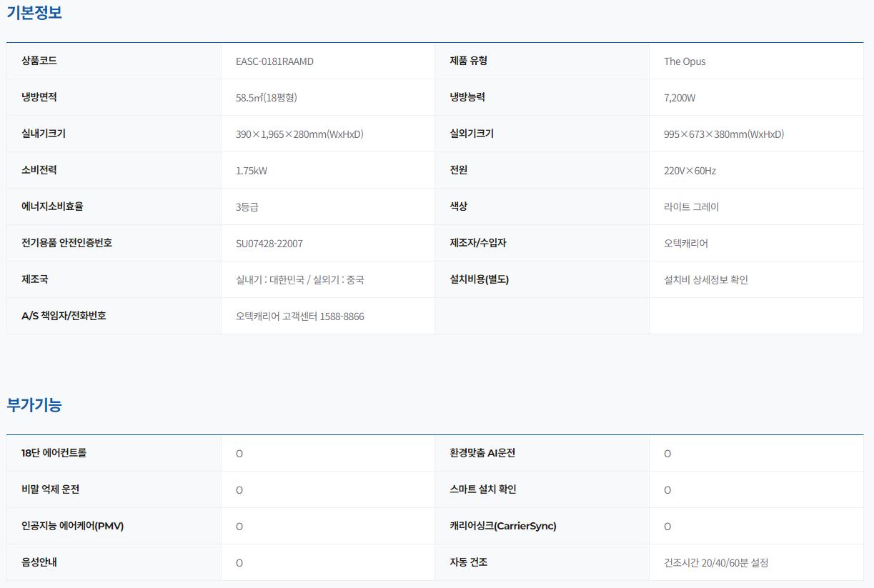Click the 220V×60Hz power supply value
Viewport: 874px width, 588px height.
coord(690,171)
